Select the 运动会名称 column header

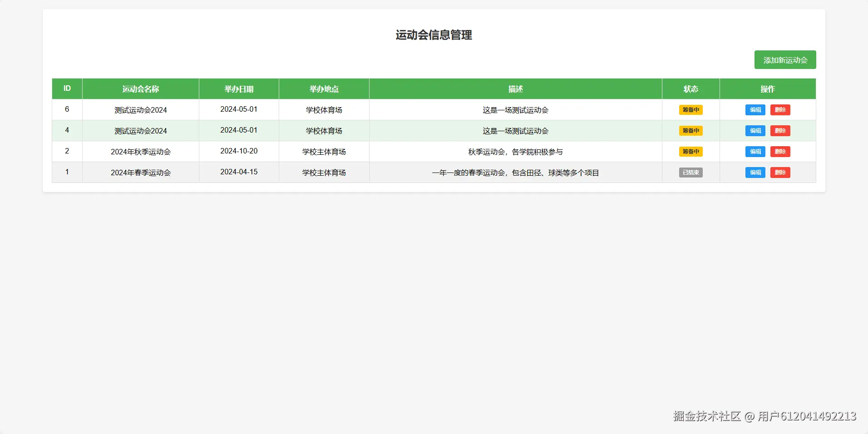[141, 89]
